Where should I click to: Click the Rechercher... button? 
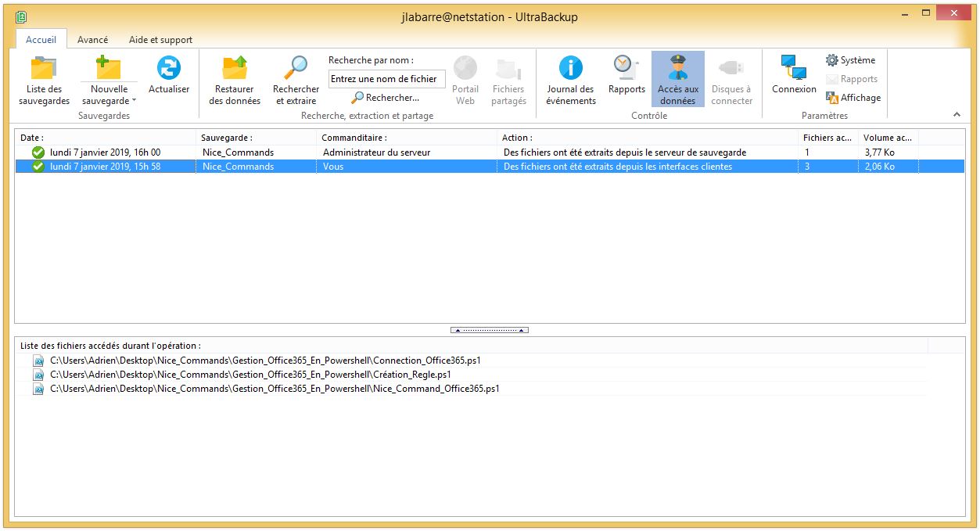click(386, 98)
